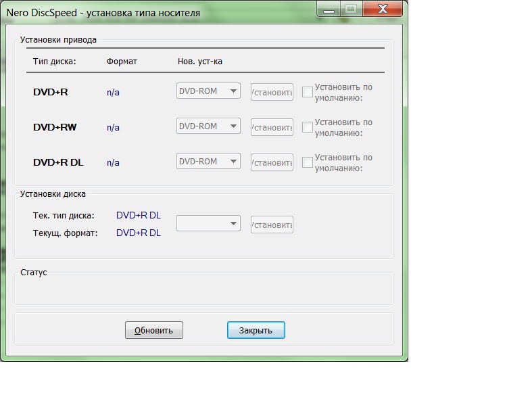Select the 'Тип диска:' column header

pyautogui.click(x=55, y=62)
